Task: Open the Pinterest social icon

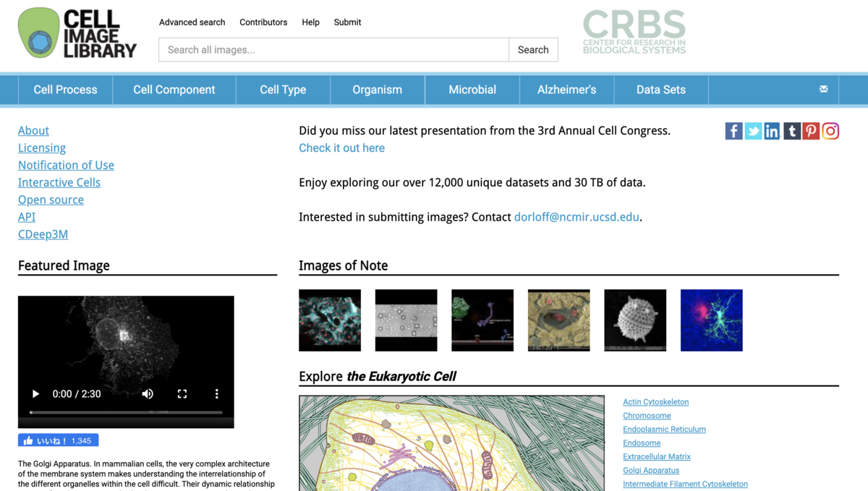Action: [x=811, y=131]
